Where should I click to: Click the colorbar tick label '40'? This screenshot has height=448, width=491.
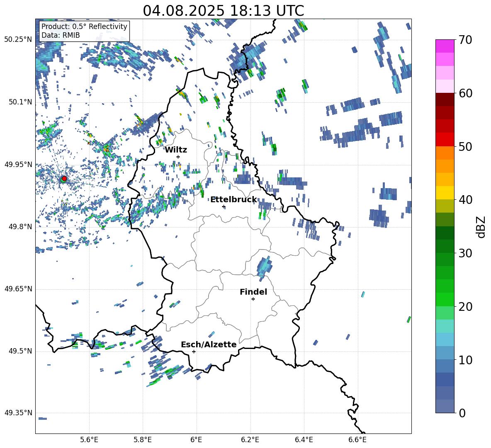pos(465,200)
